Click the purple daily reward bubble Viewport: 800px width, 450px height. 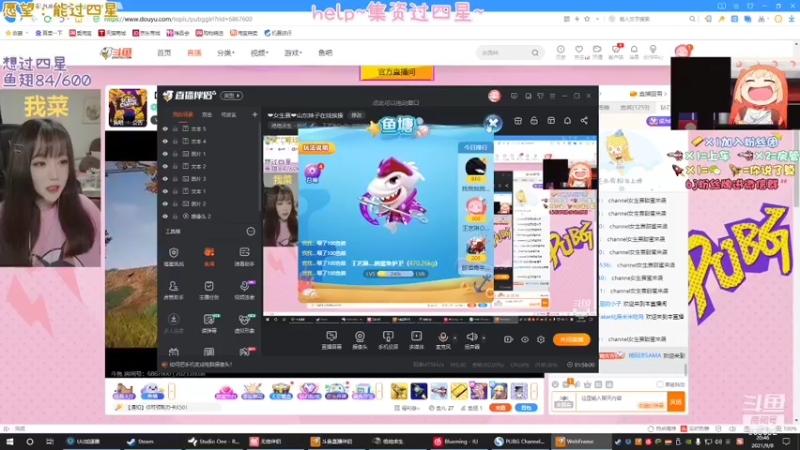click(312, 172)
